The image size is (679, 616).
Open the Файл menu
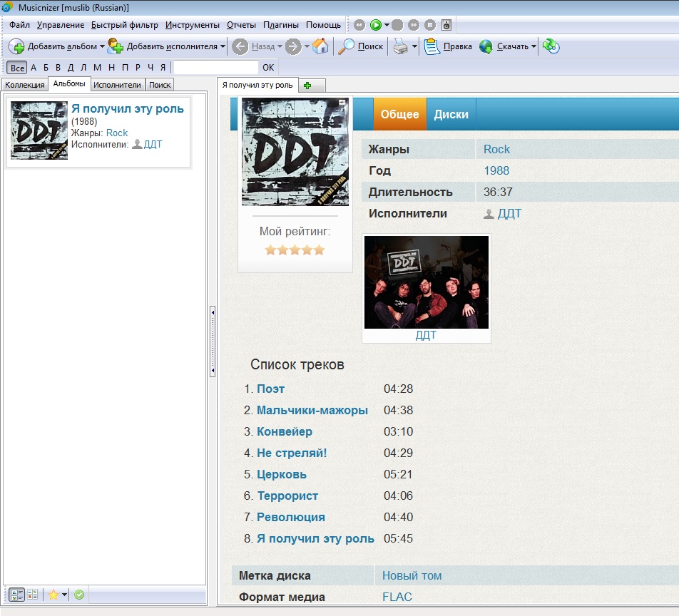[x=19, y=25]
